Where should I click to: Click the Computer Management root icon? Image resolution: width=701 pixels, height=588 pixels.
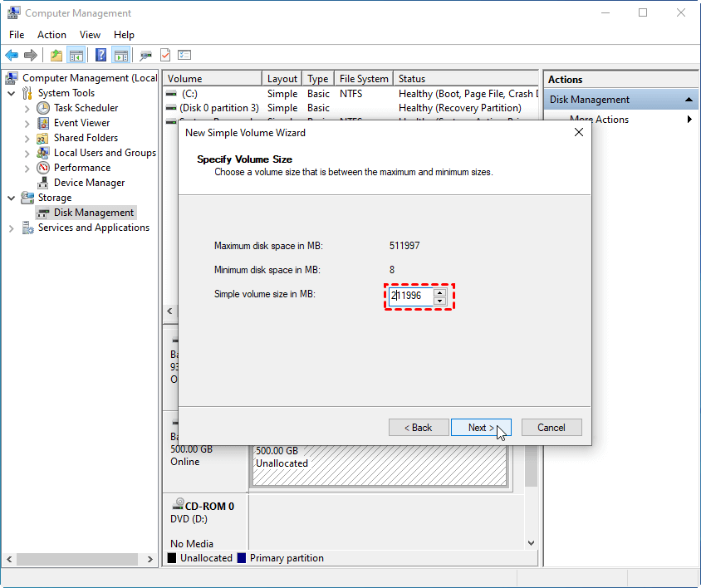[x=12, y=78]
